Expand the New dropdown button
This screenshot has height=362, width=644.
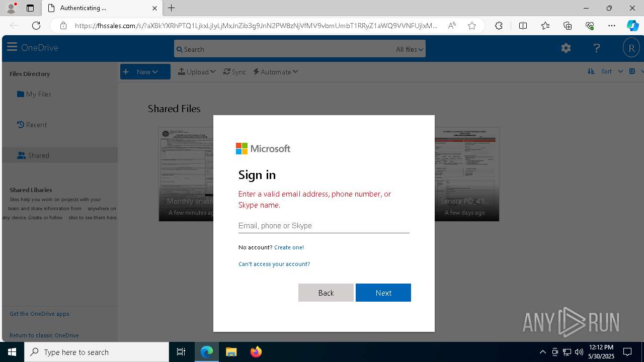145,72
